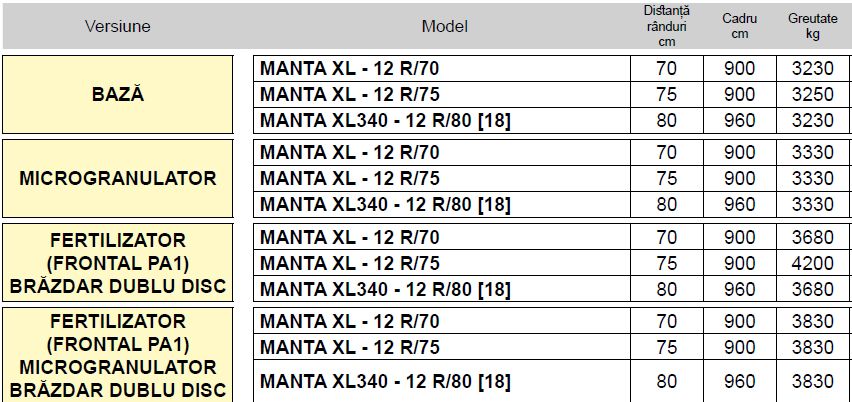This screenshot has height=402, width=852.
Task: Click the Model column header
Action: point(444,26)
